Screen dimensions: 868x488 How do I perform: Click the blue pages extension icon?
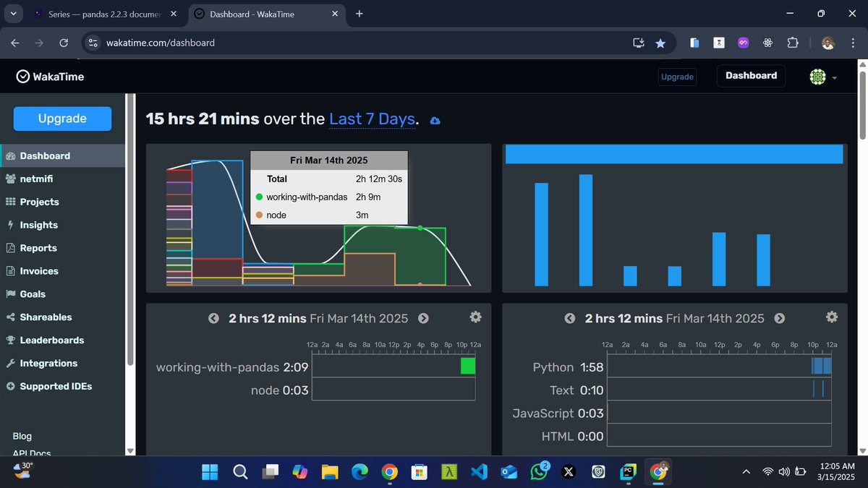[x=694, y=43]
